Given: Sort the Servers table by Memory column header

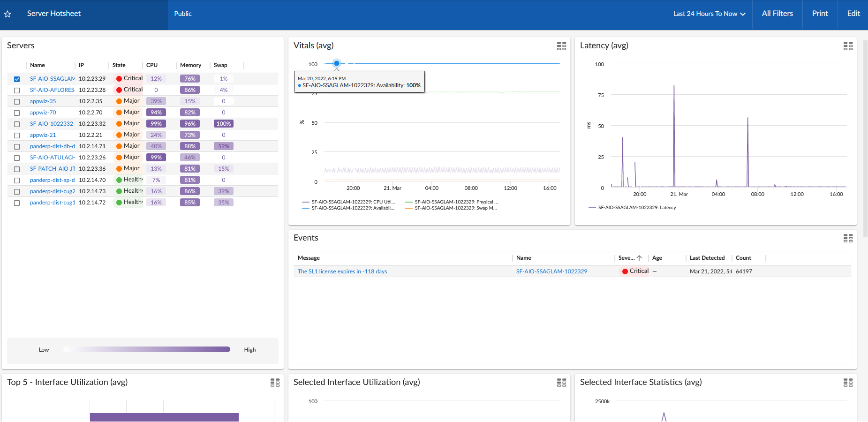Looking at the screenshot, I should coord(190,65).
